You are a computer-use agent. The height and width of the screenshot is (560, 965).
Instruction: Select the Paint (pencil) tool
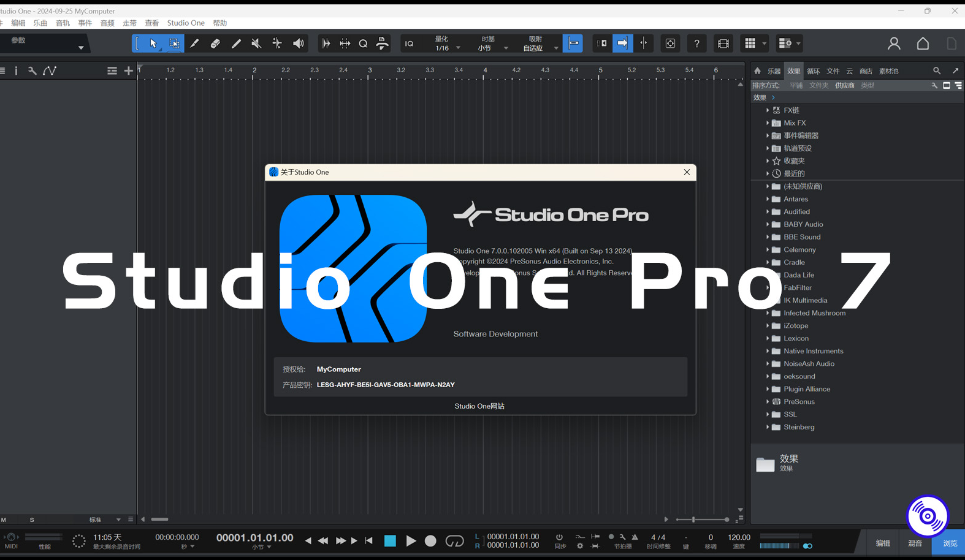236,44
